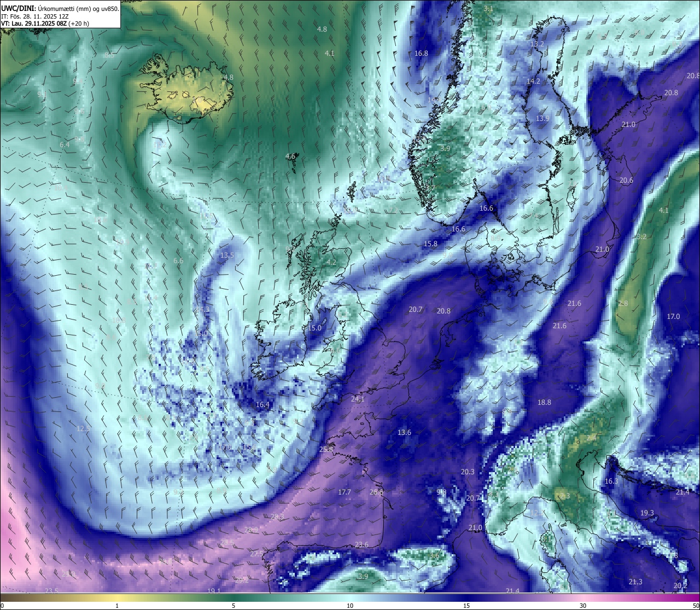Click the 2.8 value label
The height and width of the screenshot is (610, 700).
pos(623,304)
